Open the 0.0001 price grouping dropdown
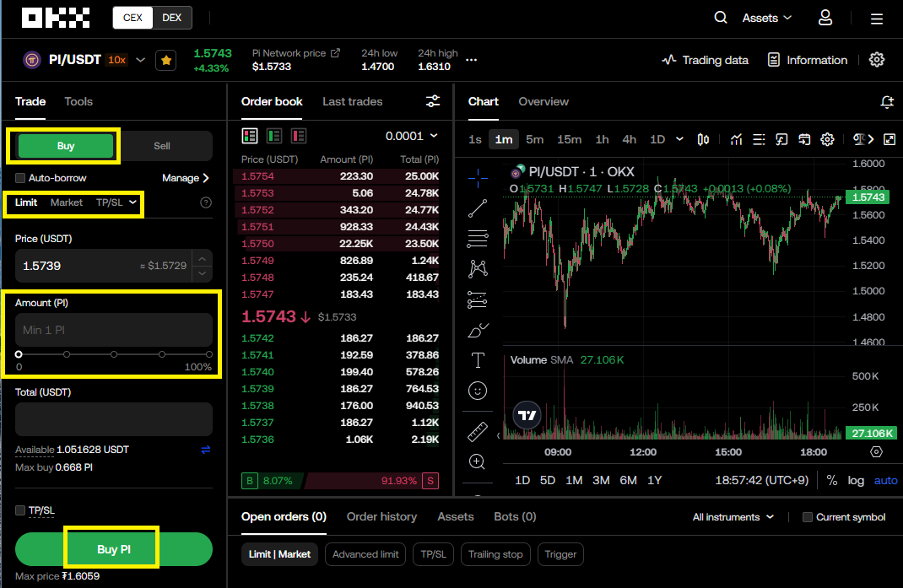This screenshot has width=903, height=588. (x=411, y=136)
